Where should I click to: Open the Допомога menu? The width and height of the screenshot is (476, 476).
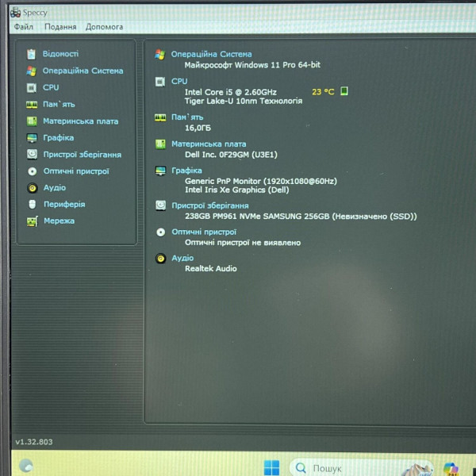[x=104, y=27]
